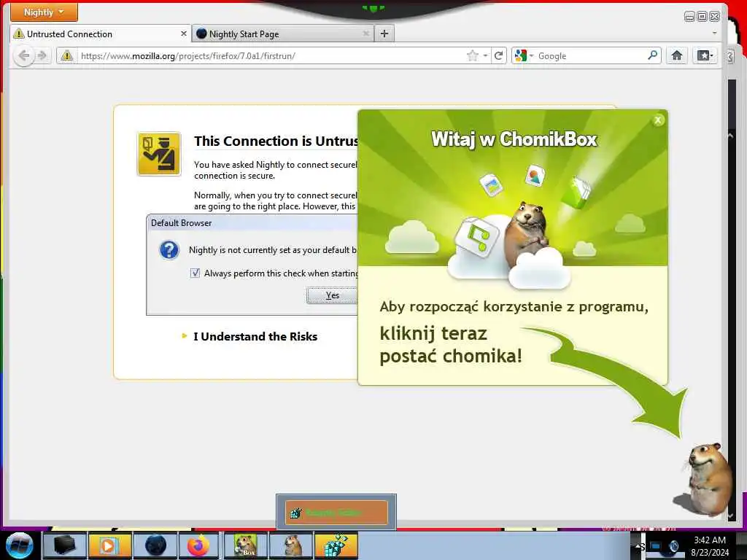Open the clock showing 3:42 AM
The width and height of the screenshot is (747, 560).
coord(709,546)
